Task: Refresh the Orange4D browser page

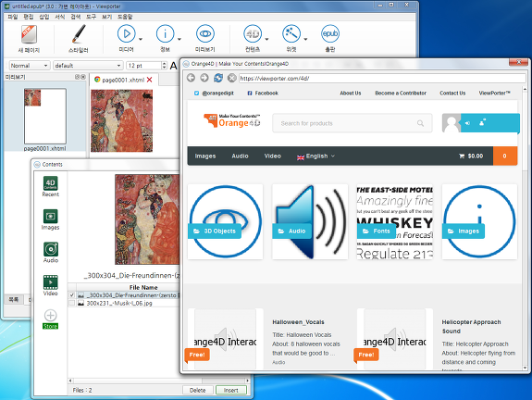Action: (218, 78)
